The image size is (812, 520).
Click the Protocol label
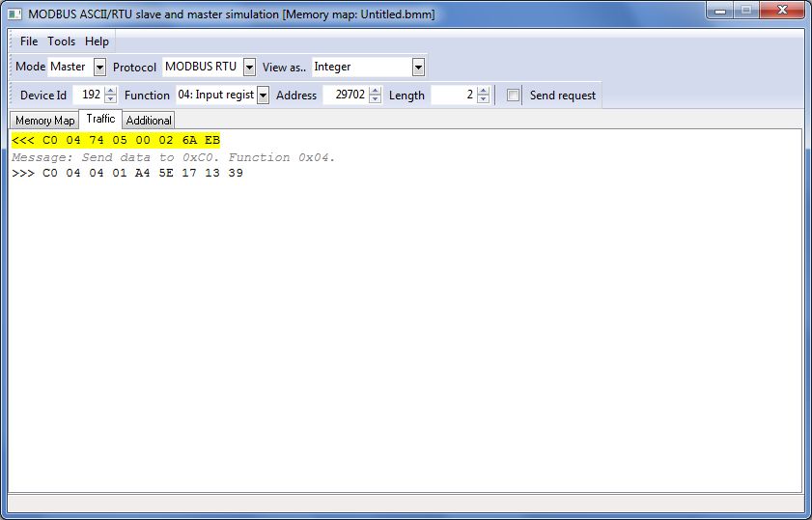tap(134, 68)
